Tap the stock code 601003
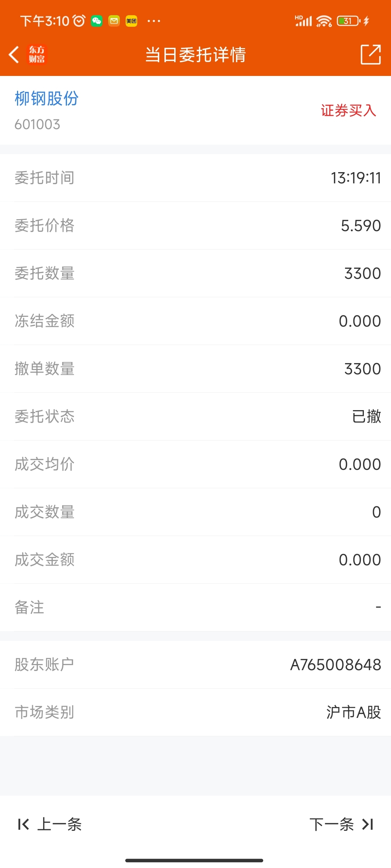Screen dimensions: 391x868 point(37,124)
